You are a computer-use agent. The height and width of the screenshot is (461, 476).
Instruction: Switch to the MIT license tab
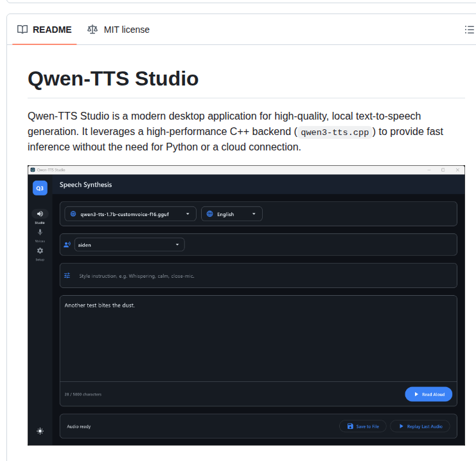pyautogui.click(x=118, y=30)
